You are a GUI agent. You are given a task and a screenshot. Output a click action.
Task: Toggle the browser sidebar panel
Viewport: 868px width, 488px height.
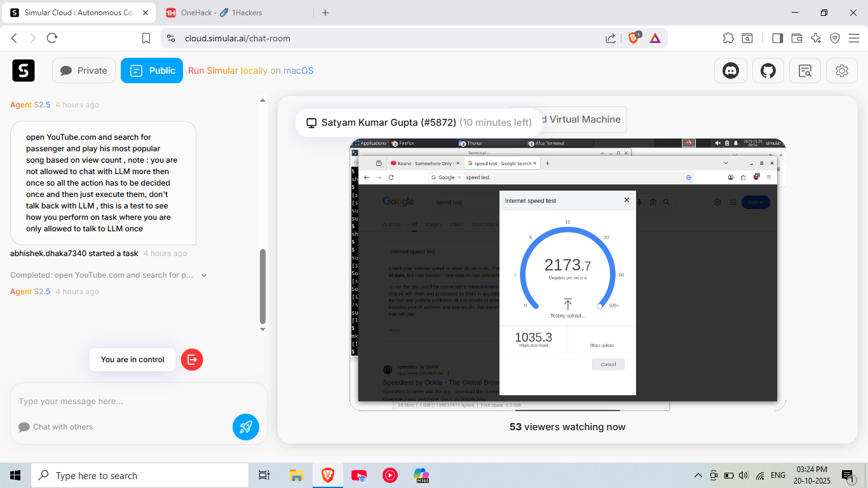[x=777, y=38]
